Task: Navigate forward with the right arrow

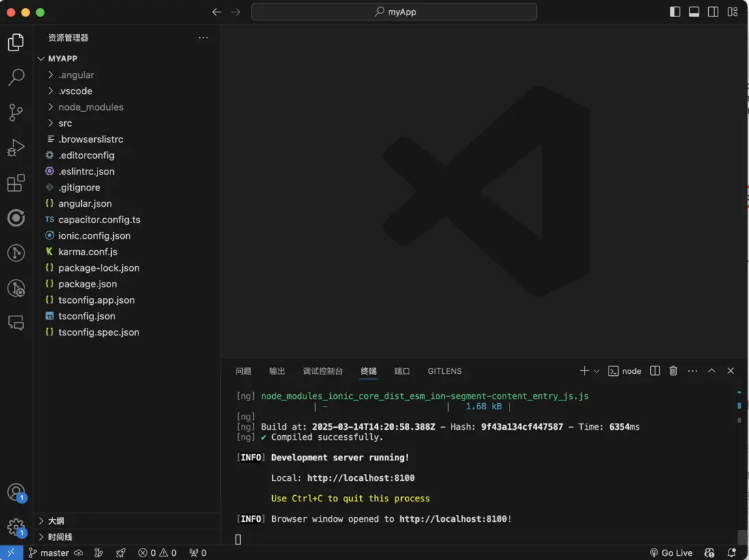Action: tap(236, 12)
